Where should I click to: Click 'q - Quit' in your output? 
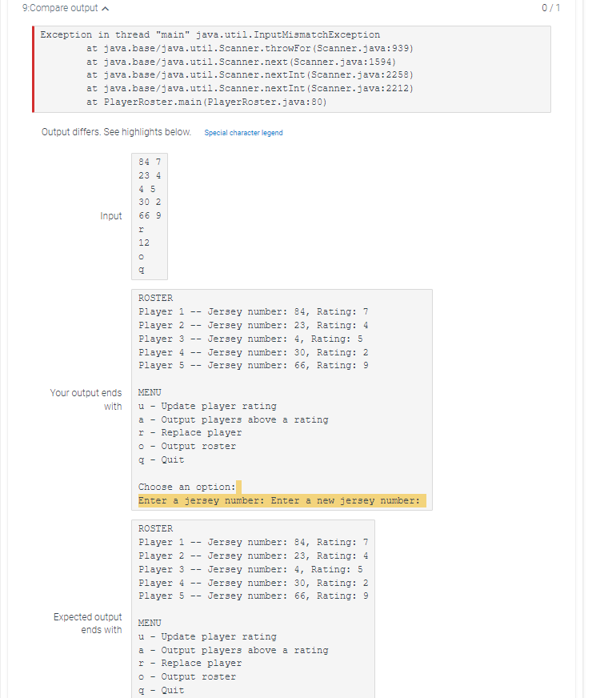click(x=161, y=459)
